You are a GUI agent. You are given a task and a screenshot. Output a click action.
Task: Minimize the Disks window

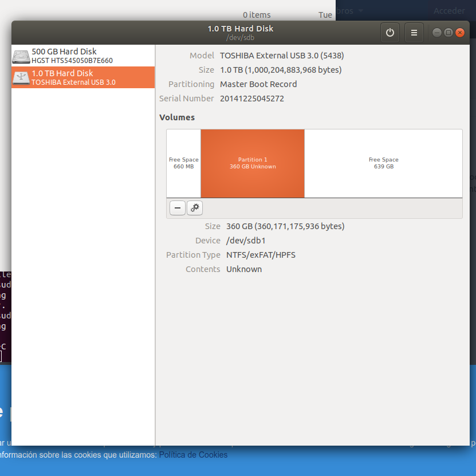[x=437, y=33]
